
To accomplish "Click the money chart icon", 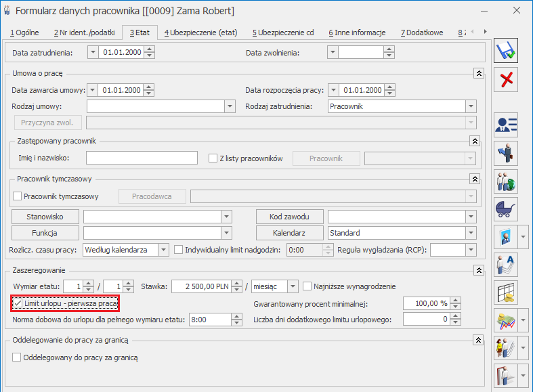I will pos(506,320).
